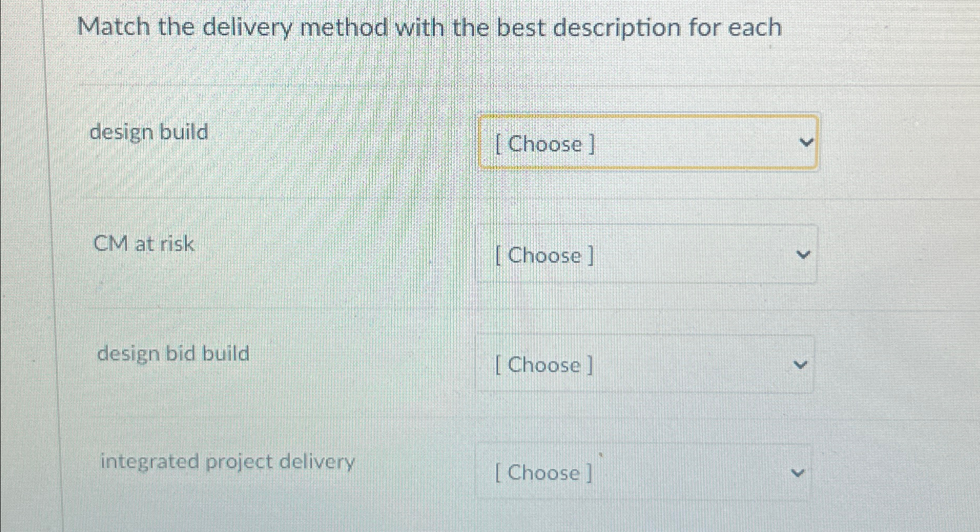Select the integrated project delivery label text

click(x=228, y=461)
